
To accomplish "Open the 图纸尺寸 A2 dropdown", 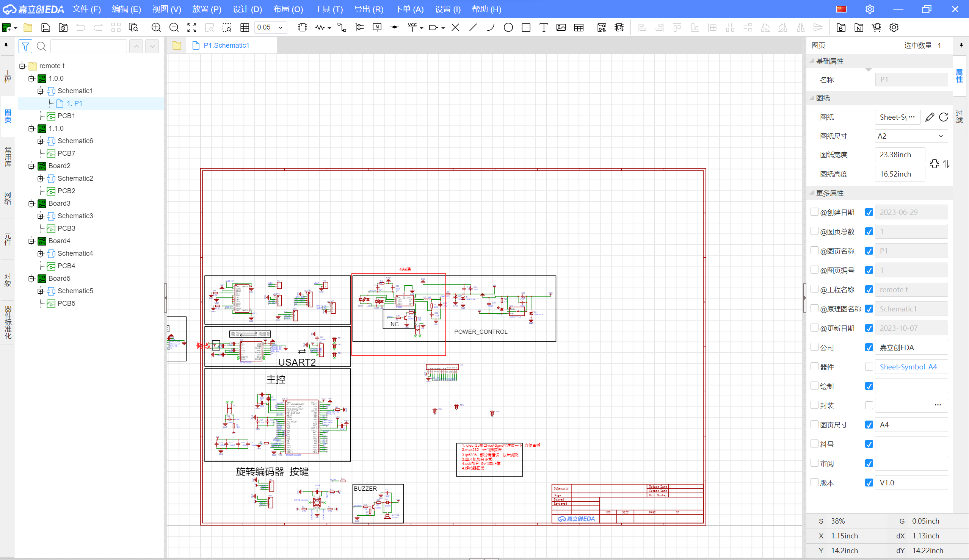I will pyautogui.click(x=911, y=136).
